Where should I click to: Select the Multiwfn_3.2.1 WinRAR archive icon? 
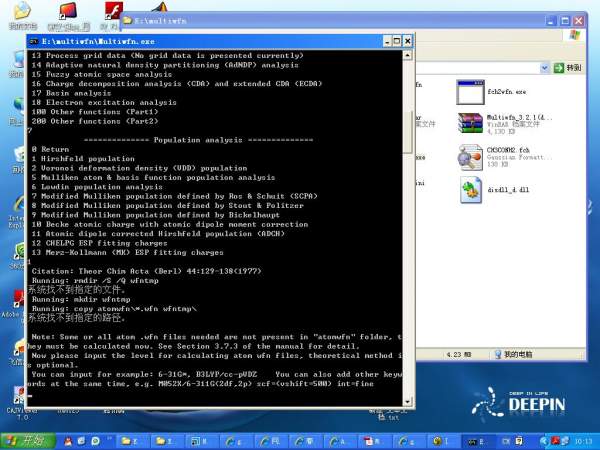point(470,123)
